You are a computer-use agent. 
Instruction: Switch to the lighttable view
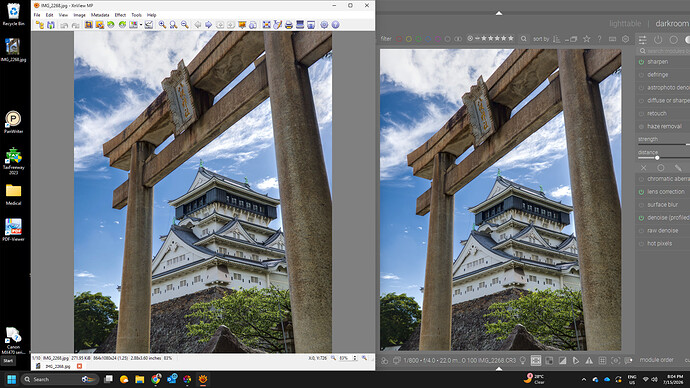(x=625, y=23)
